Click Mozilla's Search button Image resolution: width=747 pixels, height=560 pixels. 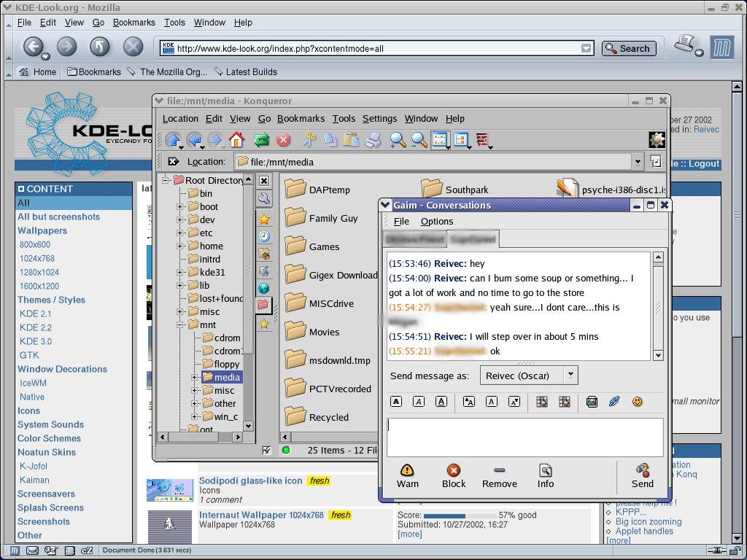[x=629, y=49]
